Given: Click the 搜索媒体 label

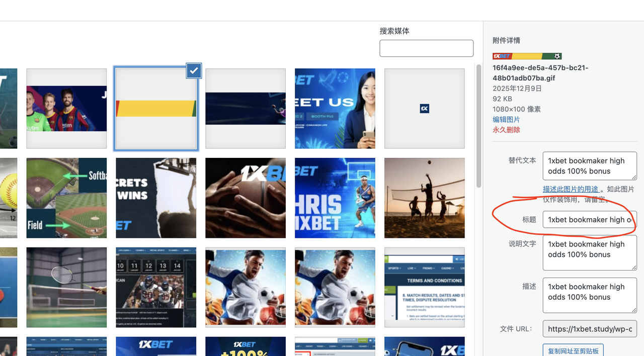Looking at the screenshot, I should pyautogui.click(x=394, y=31).
